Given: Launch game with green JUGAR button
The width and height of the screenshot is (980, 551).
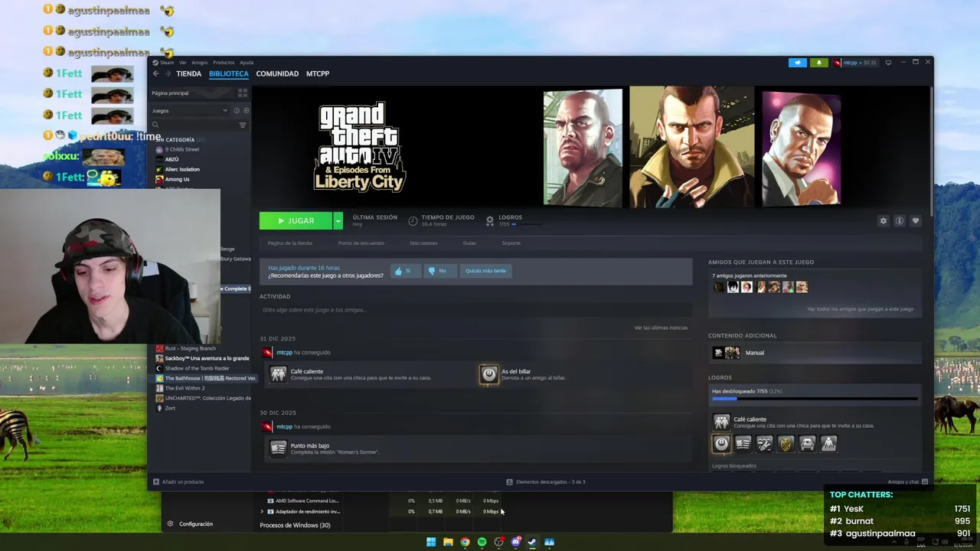Looking at the screenshot, I should (x=296, y=221).
